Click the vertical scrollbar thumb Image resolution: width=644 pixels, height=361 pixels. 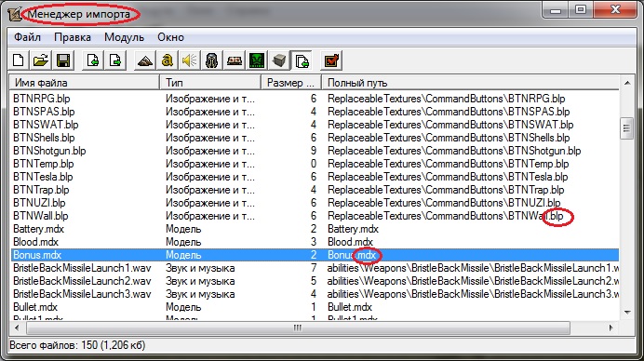pos(626,128)
